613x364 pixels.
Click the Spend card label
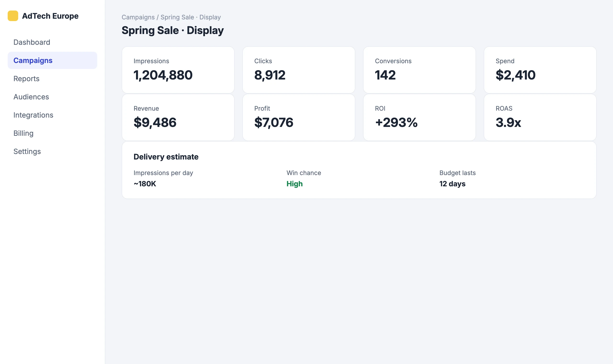[505, 61]
